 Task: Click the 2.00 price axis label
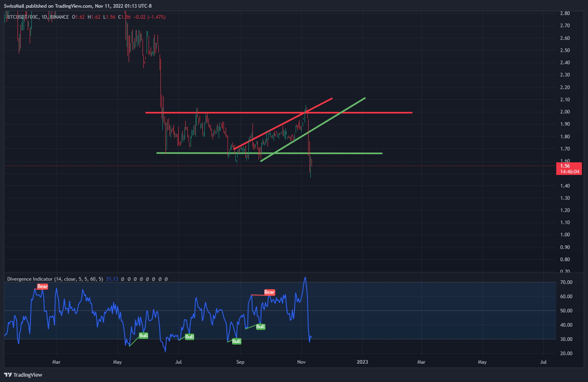(565, 112)
